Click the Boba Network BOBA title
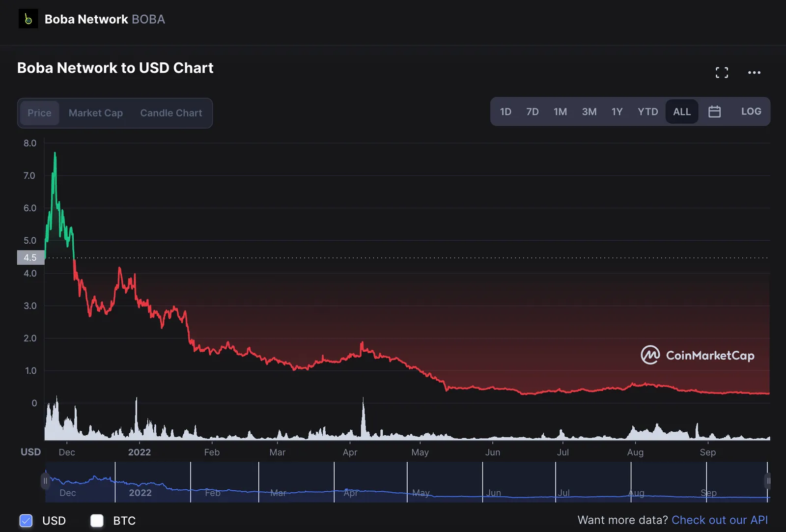The width and height of the screenshot is (786, 532). click(105, 19)
